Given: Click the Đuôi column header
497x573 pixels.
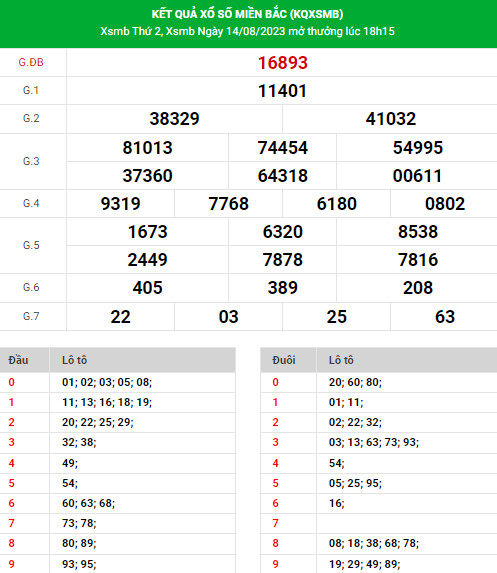Looking at the screenshot, I should click(284, 360).
